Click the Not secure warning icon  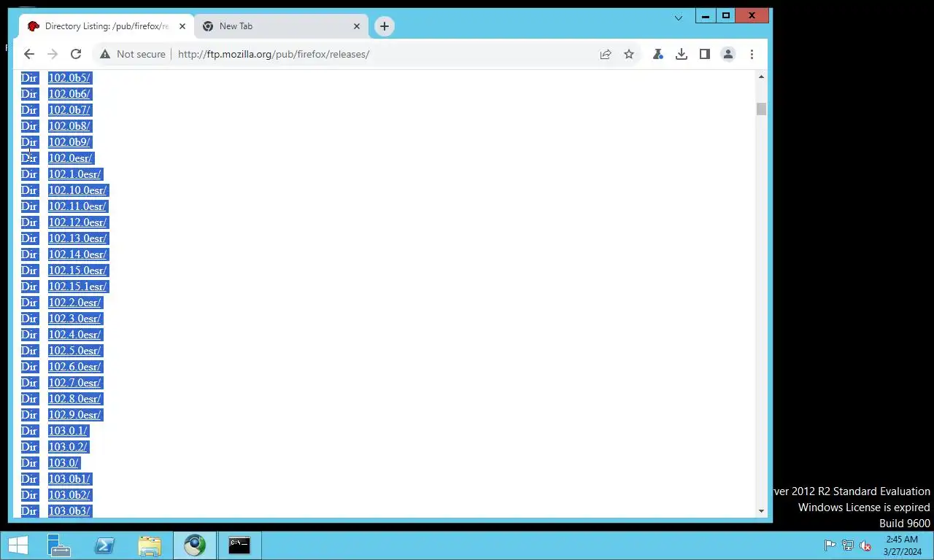pos(105,54)
